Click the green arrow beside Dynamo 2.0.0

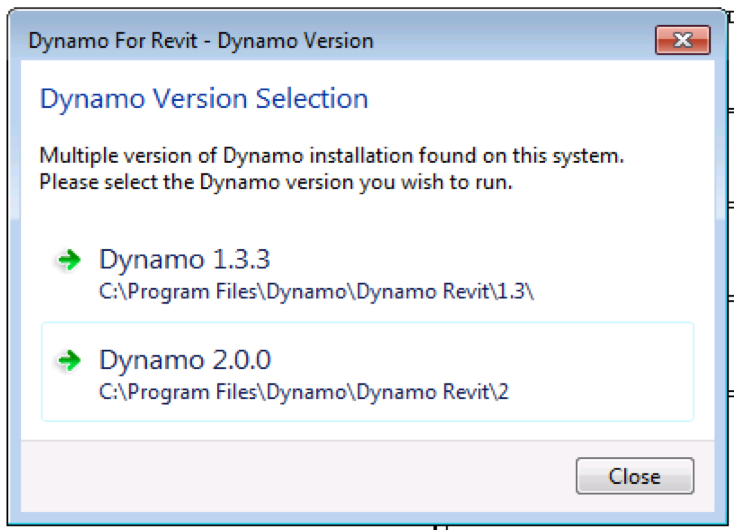[x=68, y=361]
